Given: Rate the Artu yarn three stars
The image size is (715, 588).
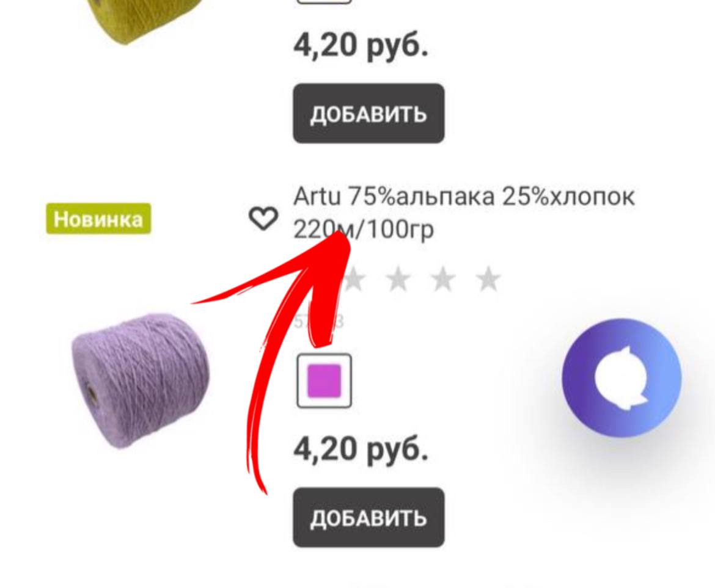Looking at the screenshot, I should (x=398, y=279).
